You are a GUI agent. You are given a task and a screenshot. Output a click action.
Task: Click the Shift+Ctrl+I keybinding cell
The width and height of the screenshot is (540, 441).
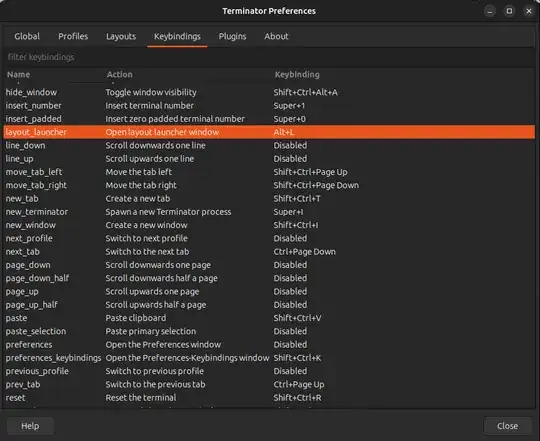[296, 225]
